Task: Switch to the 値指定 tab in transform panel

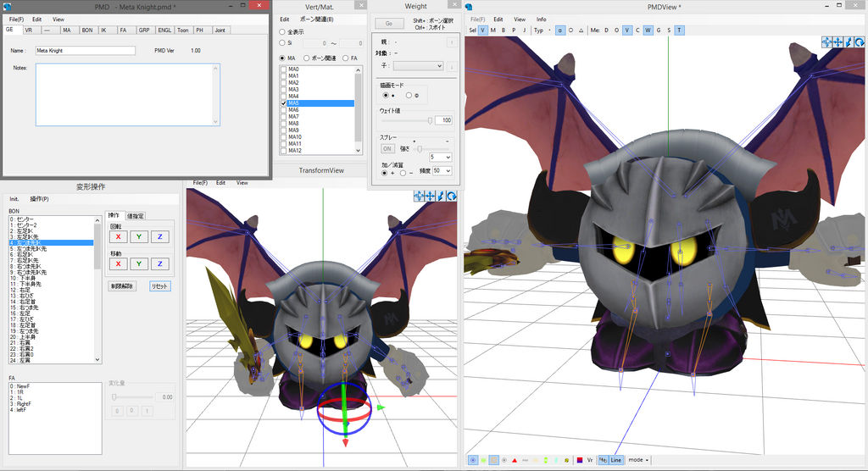Action: (x=136, y=216)
